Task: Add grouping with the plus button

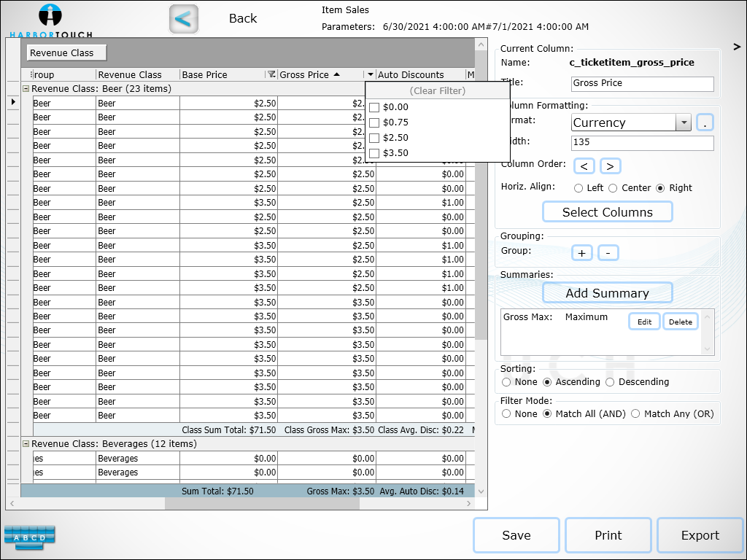Action: pos(581,253)
